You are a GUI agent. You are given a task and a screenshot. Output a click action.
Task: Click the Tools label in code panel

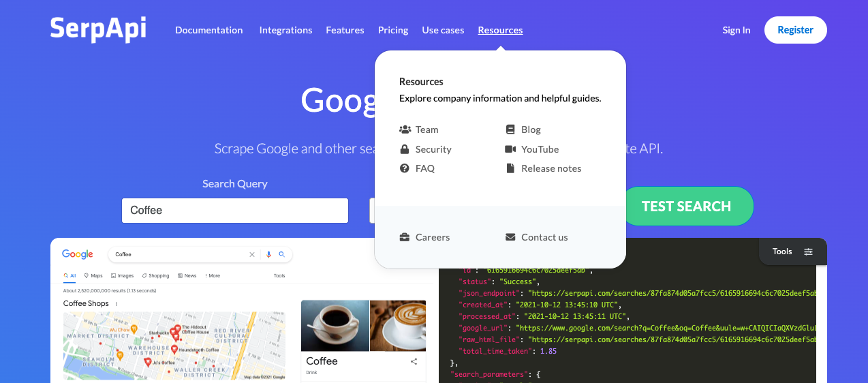pos(782,251)
